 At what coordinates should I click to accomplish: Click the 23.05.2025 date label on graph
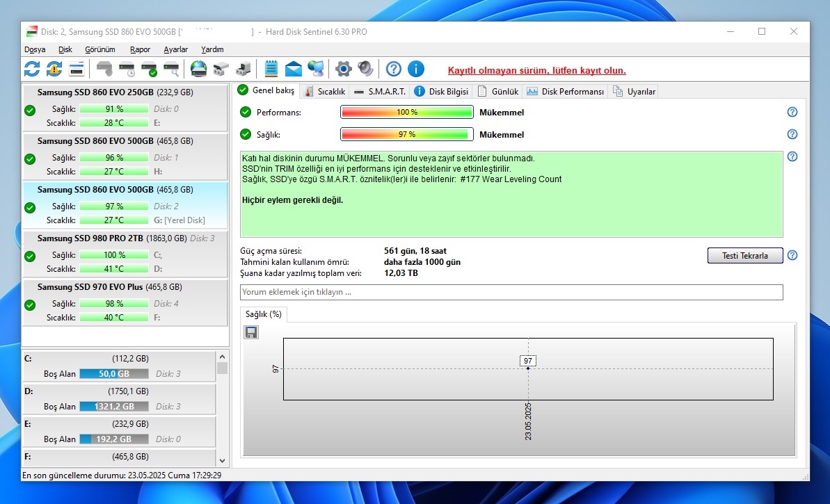click(528, 421)
